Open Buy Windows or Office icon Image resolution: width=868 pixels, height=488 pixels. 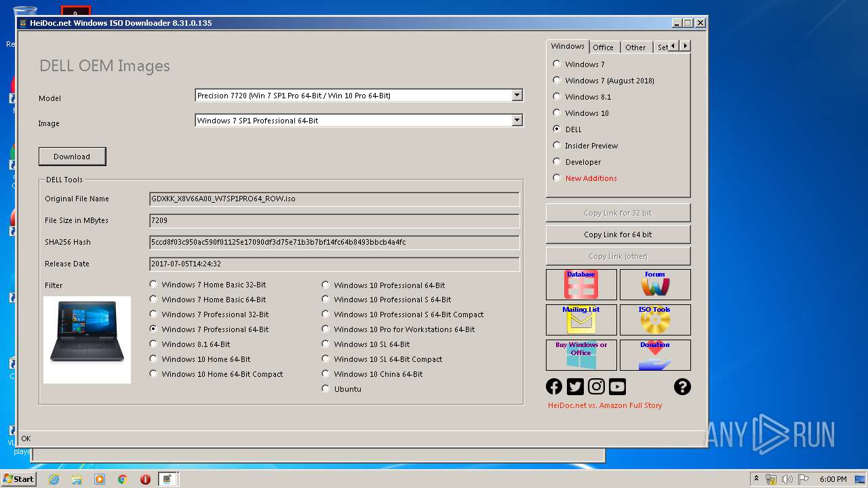coord(581,355)
